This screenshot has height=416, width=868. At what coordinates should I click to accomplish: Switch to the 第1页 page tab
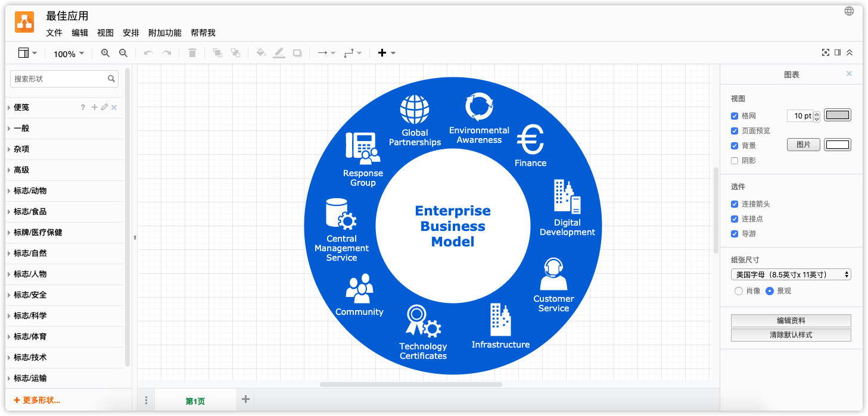tap(195, 401)
